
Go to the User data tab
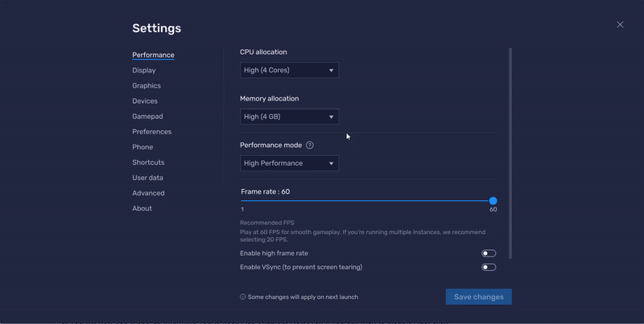(x=147, y=178)
